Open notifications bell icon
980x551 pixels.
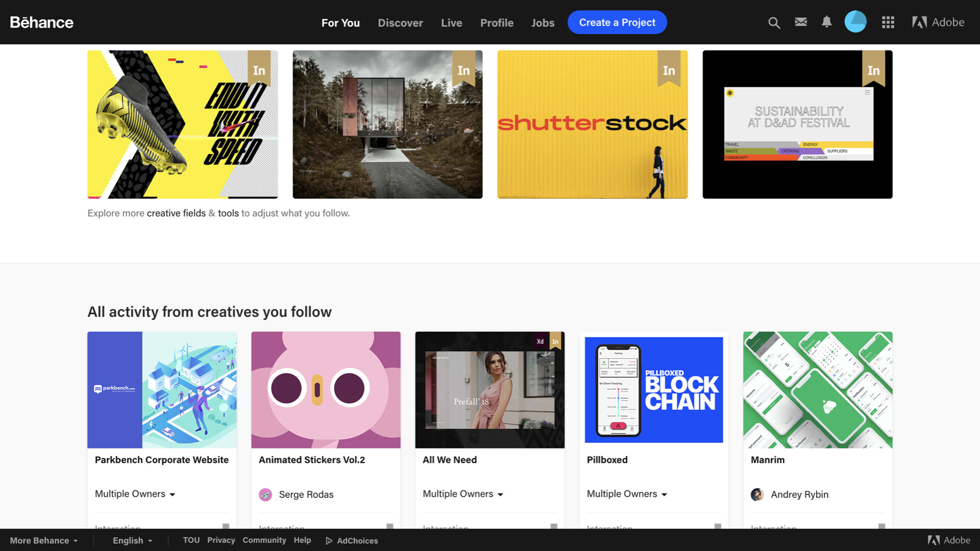pos(826,22)
